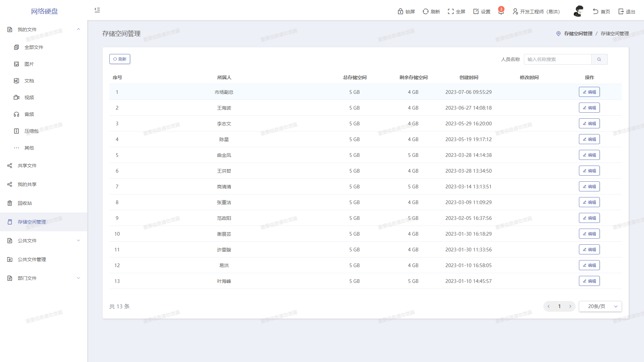Screen dimensions: 644x362
Task: Open the 20条/页 page size dropdown
Action: pos(600,306)
